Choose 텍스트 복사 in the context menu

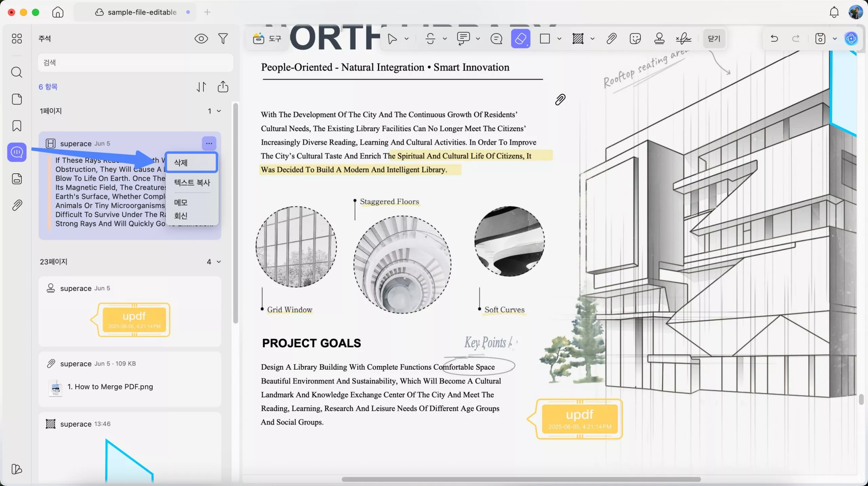point(192,182)
